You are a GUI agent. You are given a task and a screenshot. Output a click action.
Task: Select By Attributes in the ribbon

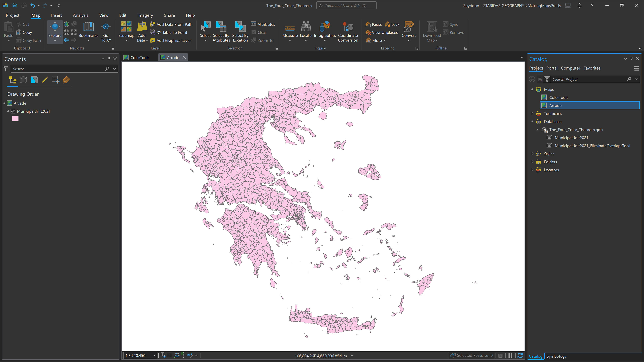click(221, 31)
